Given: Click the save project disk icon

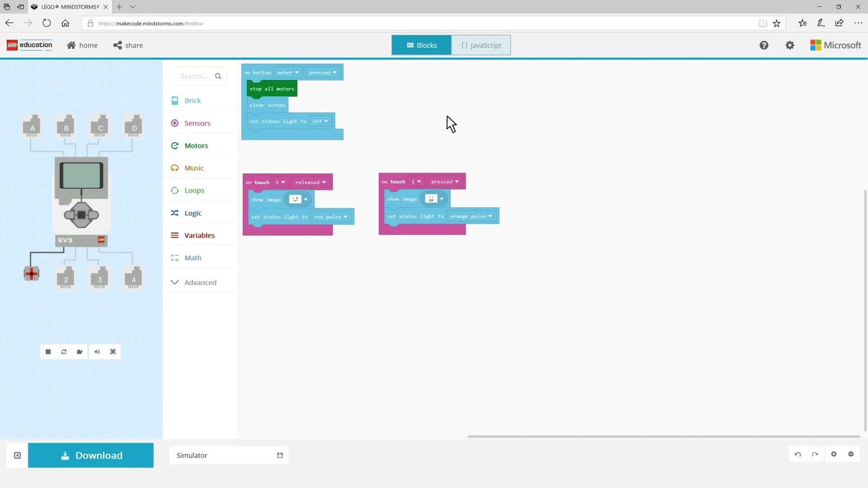Looking at the screenshot, I should click(280, 455).
